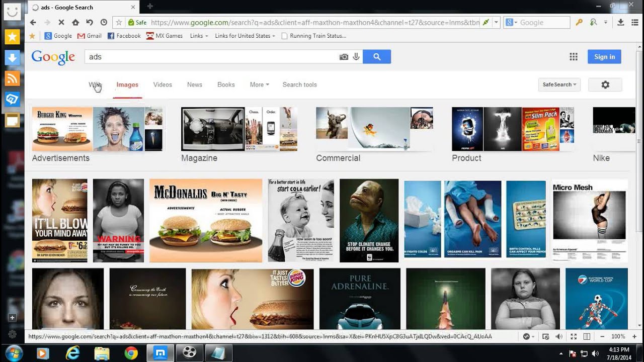Go to the home page icon
The width and height of the screenshot is (644, 362).
[75, 22]
